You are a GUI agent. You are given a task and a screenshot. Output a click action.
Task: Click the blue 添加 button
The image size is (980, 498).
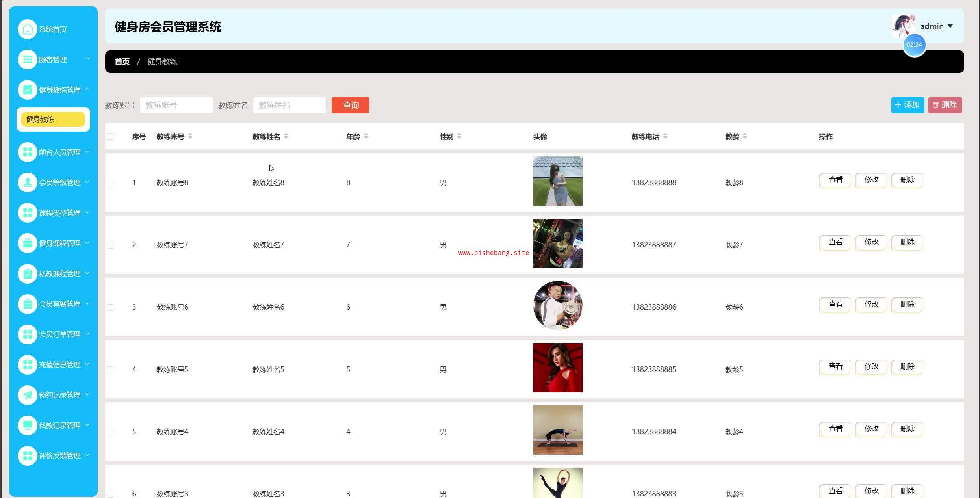coord(907,105)
